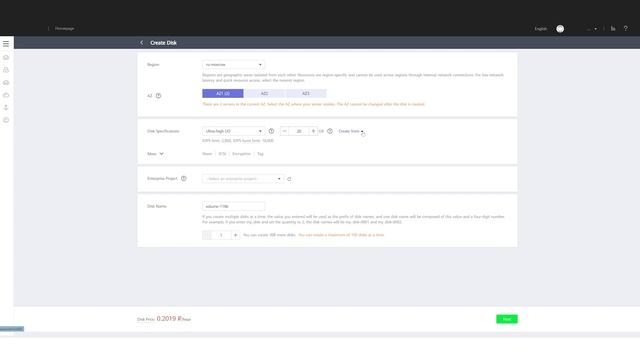Decrease the disk quantity with minus
Image resolution: width=640 pixels, height=360 pixels.
[207, 235]
